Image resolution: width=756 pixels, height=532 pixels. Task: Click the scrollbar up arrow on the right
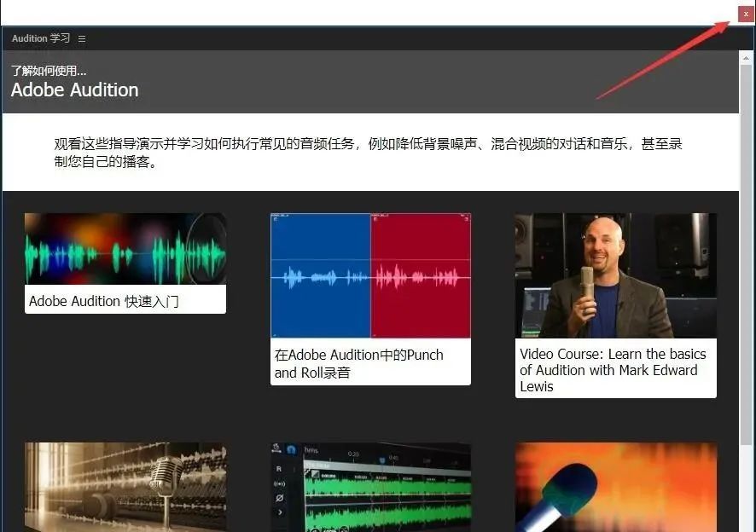point(746,58)
